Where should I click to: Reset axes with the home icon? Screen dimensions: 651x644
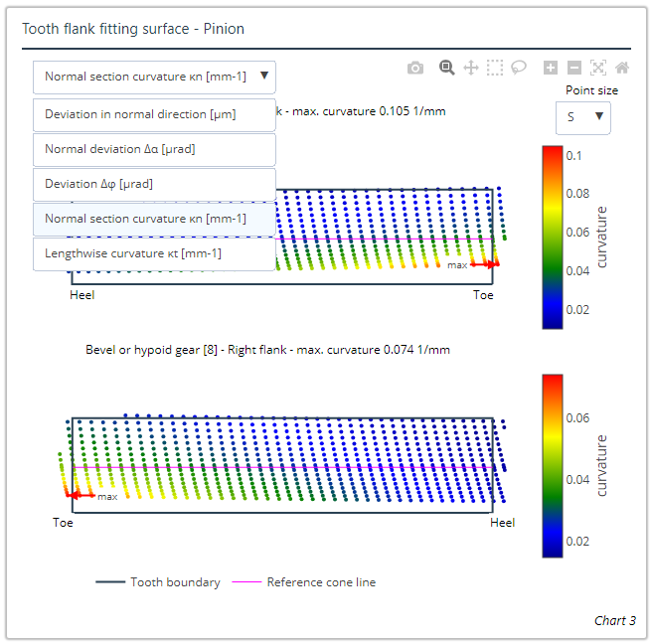tap(622, 68)
